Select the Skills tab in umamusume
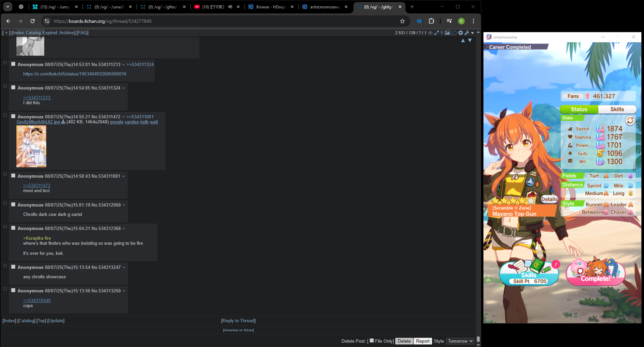Image resolution: width=644 pixels, height=347 pixels. click(x=617, y=109)
